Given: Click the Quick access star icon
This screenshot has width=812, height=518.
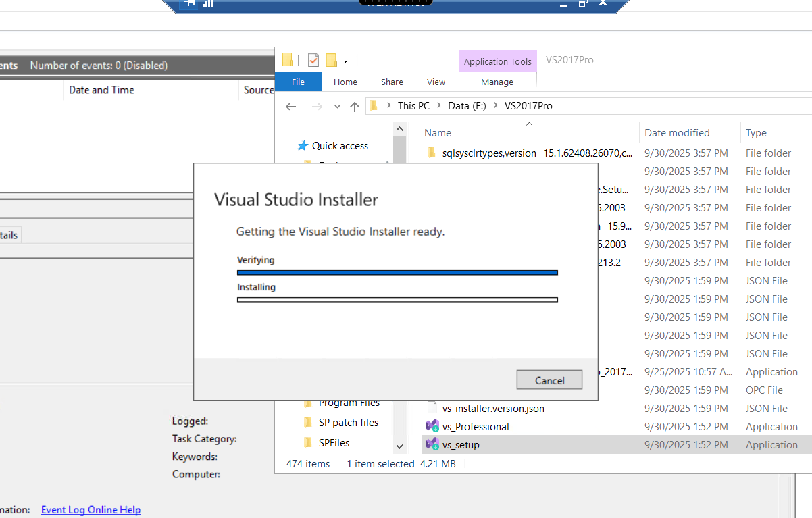Looking at the screenshot, I should (303, 146).
